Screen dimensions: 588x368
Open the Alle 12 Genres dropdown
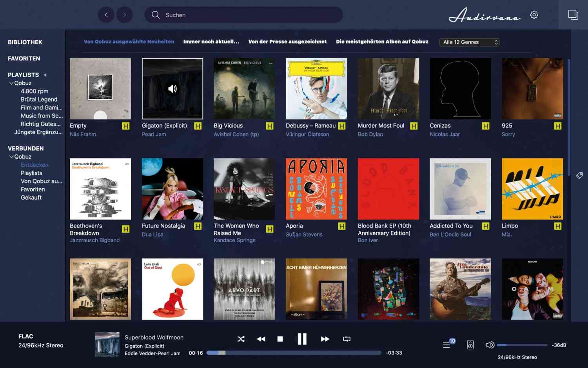pyautogui.click(x=469, y=42)
